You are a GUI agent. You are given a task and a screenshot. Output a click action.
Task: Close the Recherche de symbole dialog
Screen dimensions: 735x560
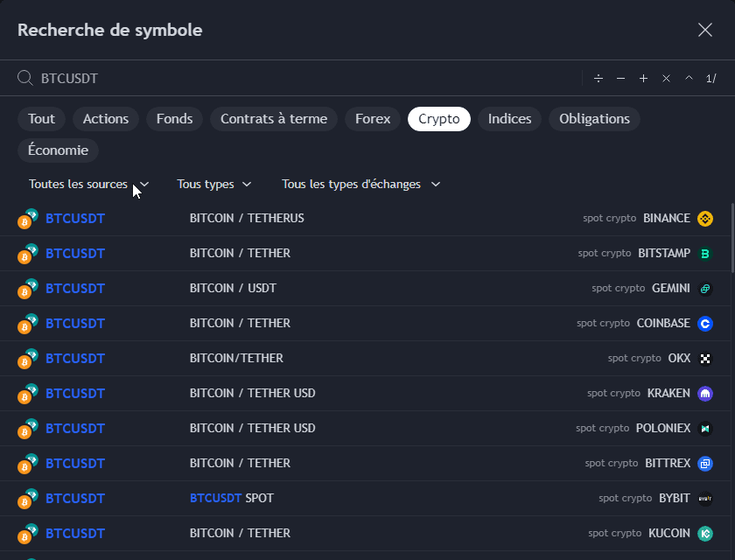(705, 30)
